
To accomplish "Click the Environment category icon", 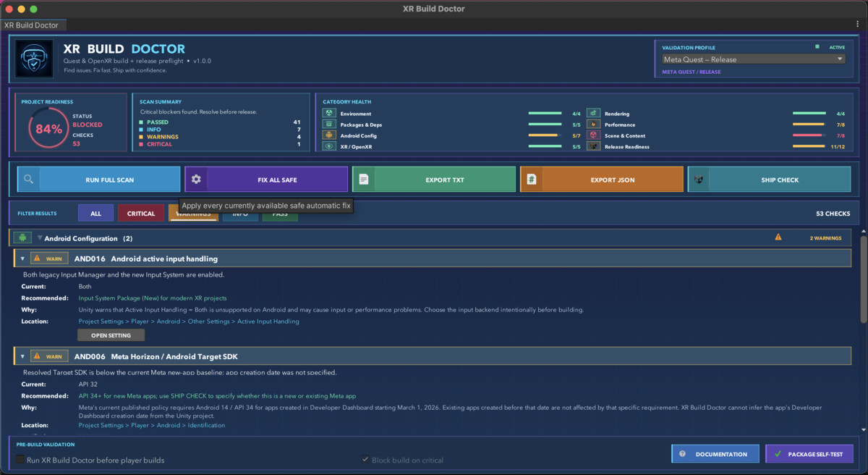I will click(x=329, y=114).
